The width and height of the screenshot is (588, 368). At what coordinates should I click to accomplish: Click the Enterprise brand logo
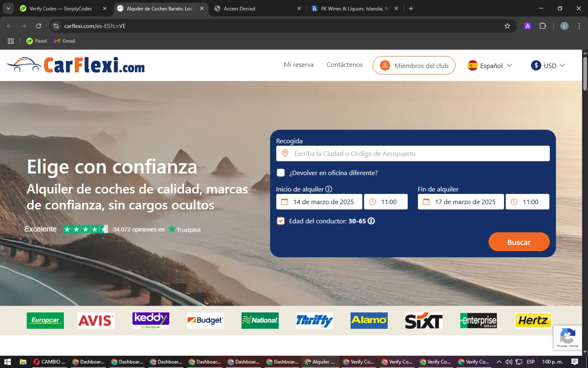[x=478, y=321]
